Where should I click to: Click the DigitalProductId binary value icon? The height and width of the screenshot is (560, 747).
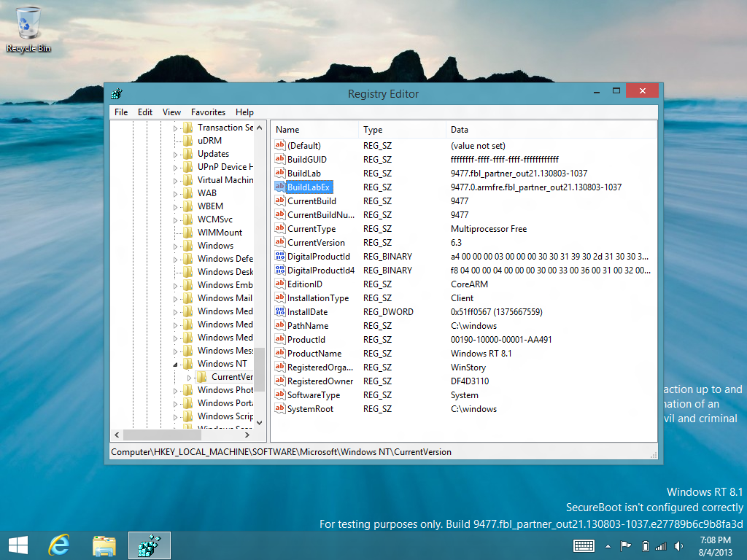pos(280,257)
